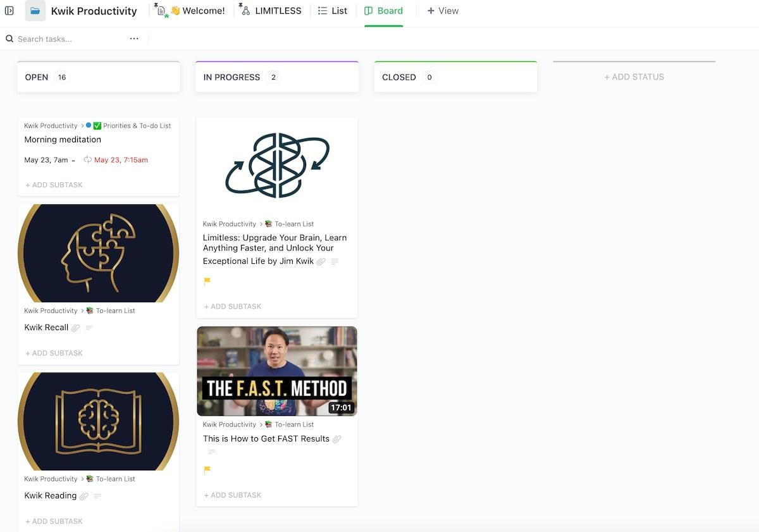
Task: Open the F.A.S.T. Method video thumbnail
Action: pyautogui.click(x=277, y=371)
